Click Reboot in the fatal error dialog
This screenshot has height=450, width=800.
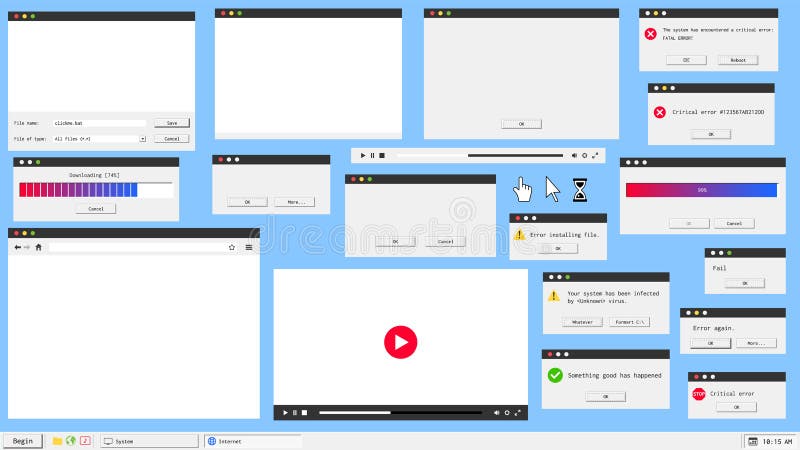(738, 60)
